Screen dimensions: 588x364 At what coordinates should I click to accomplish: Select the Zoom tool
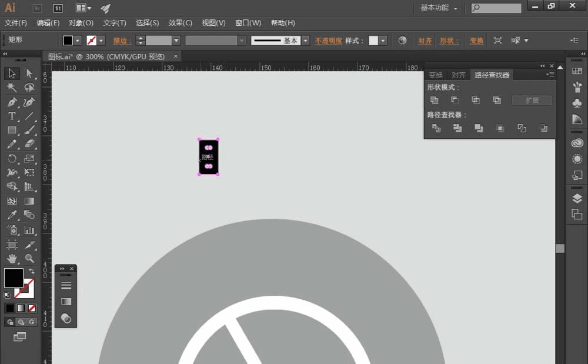(x=29, y=258)
